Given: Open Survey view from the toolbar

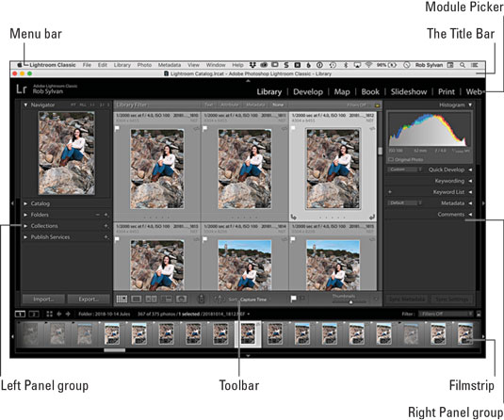Looking at the screenshot, I should (x=167, y=299).
